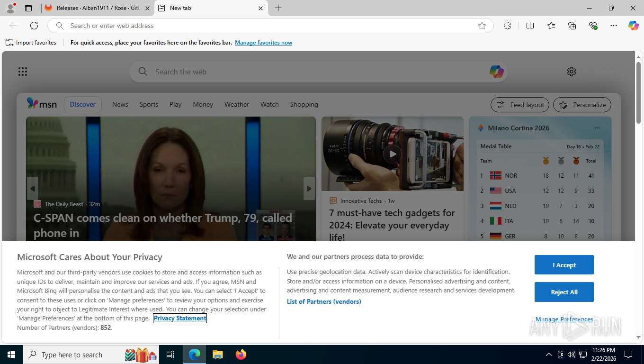
Task: Open Copilot sidebar icon
Action: point(634,26)
